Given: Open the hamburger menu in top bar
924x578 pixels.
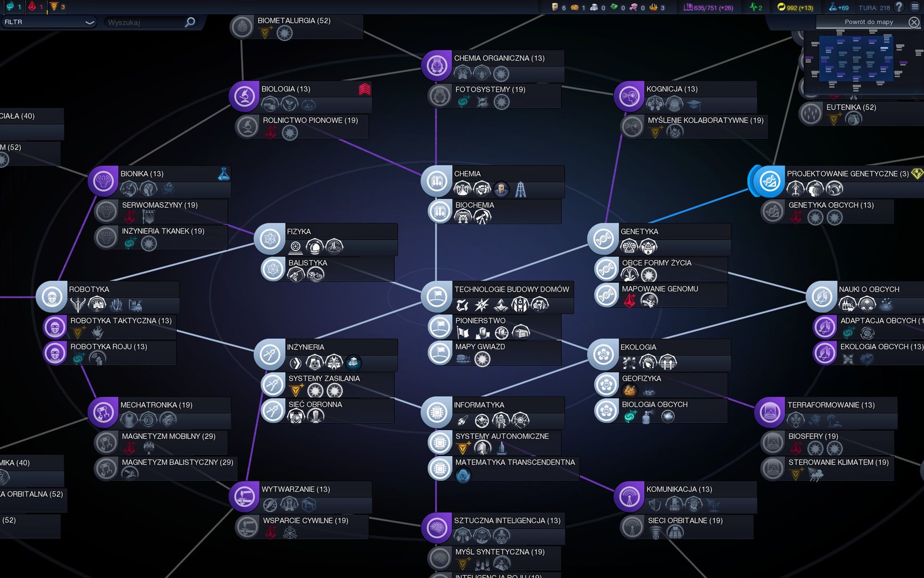Looking at the screenshot, I should pos(915,7).
